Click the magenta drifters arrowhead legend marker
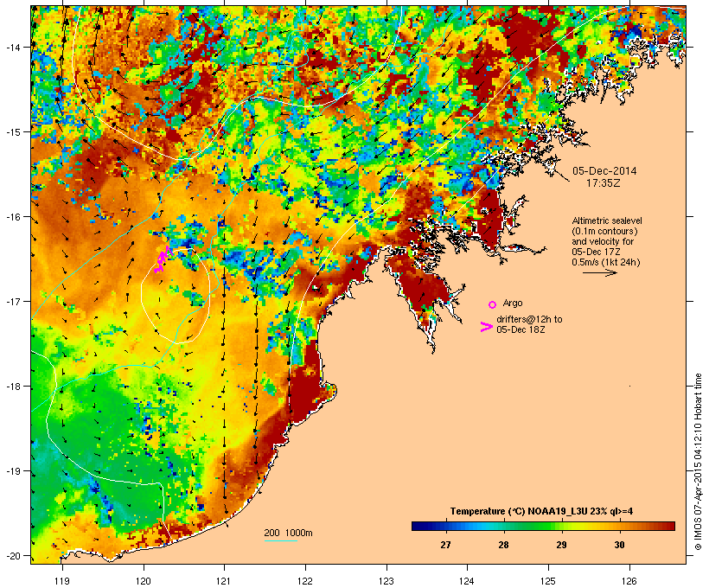Image resolution: width=709 pixels, height=588 pixels. 486,327
